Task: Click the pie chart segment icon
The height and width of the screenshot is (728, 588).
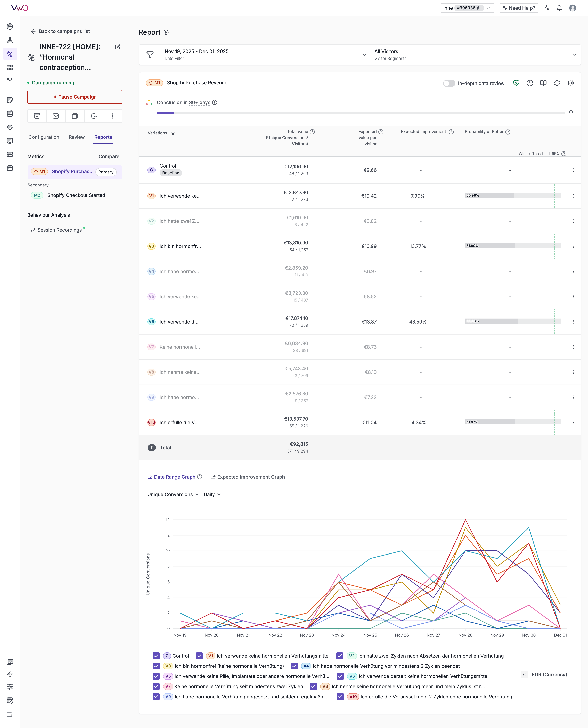Action: pos(530,83)
